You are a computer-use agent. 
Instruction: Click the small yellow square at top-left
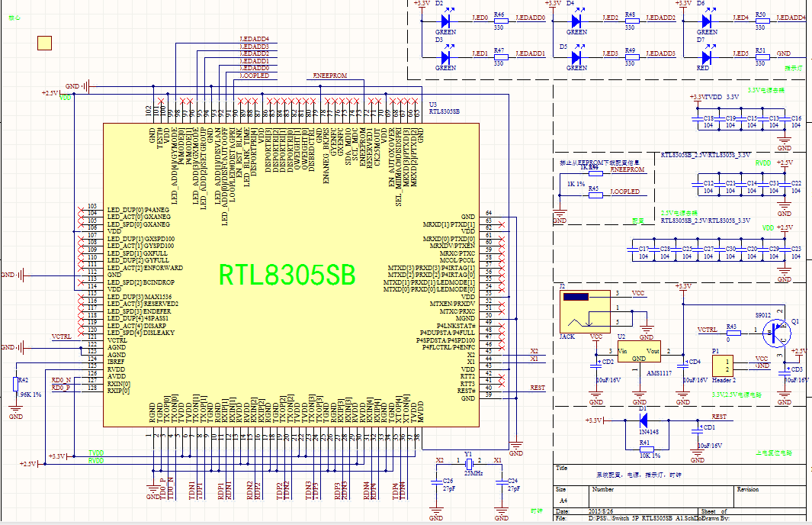tap(44, 43)
